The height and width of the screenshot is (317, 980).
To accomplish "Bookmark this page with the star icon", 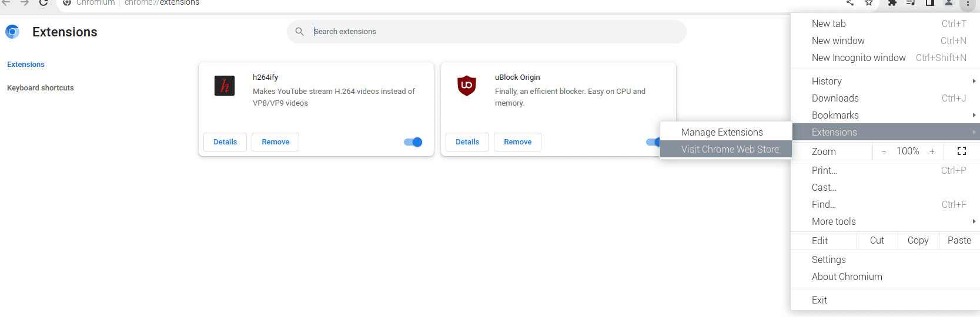I will click(x=869, y=3).
